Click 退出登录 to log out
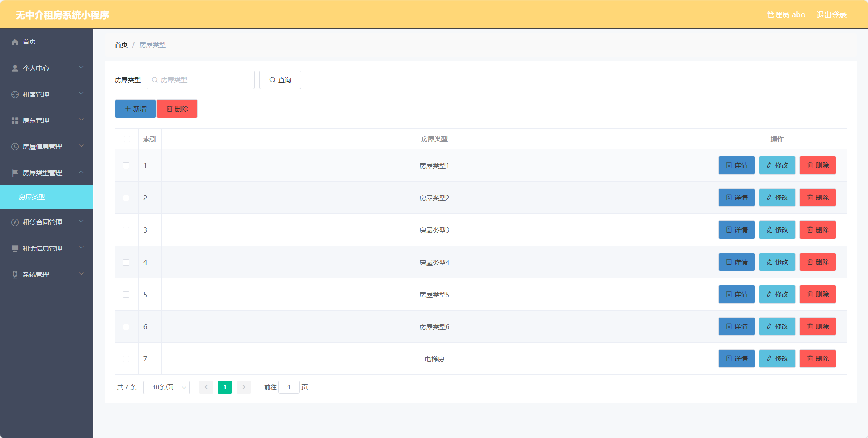This screenshot has height=438, width=868. click(x=831, y=15)
